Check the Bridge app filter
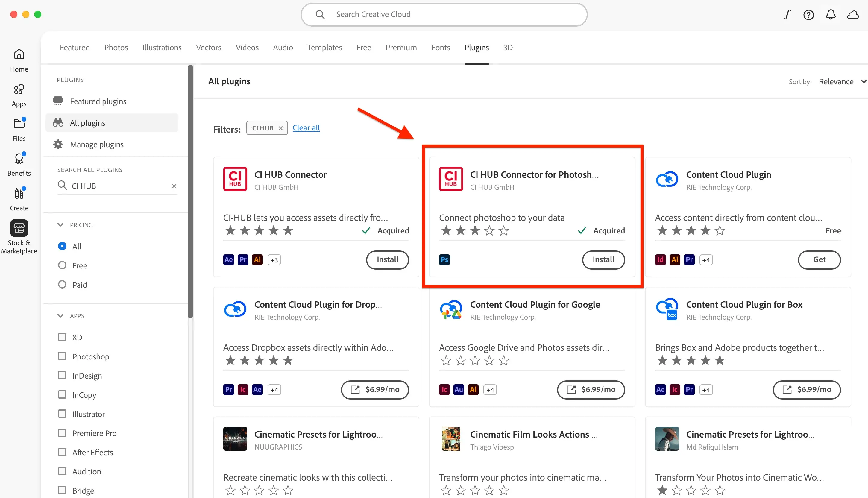The height and width of the screenshot is (498, 868). point(62,490)
